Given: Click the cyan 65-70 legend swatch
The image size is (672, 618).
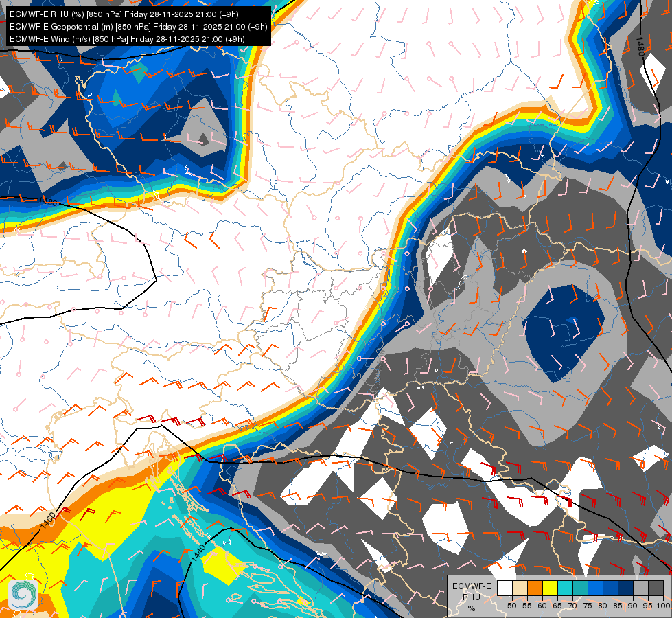Looking at the screenshot, I should pos(566,588).
